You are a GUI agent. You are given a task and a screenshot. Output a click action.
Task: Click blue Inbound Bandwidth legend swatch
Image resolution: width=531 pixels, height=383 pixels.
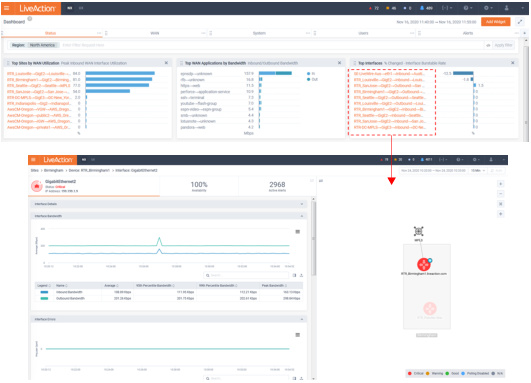(x=44, y=292)
